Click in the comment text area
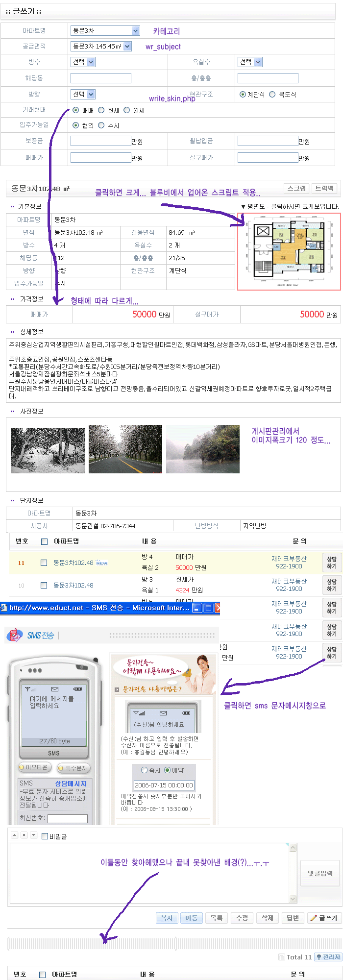The image size is (343, 980). pos(149,873)
